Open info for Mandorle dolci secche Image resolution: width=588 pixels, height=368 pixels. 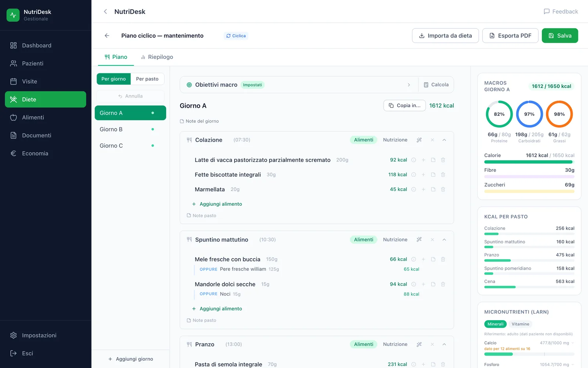click(413, 284)
